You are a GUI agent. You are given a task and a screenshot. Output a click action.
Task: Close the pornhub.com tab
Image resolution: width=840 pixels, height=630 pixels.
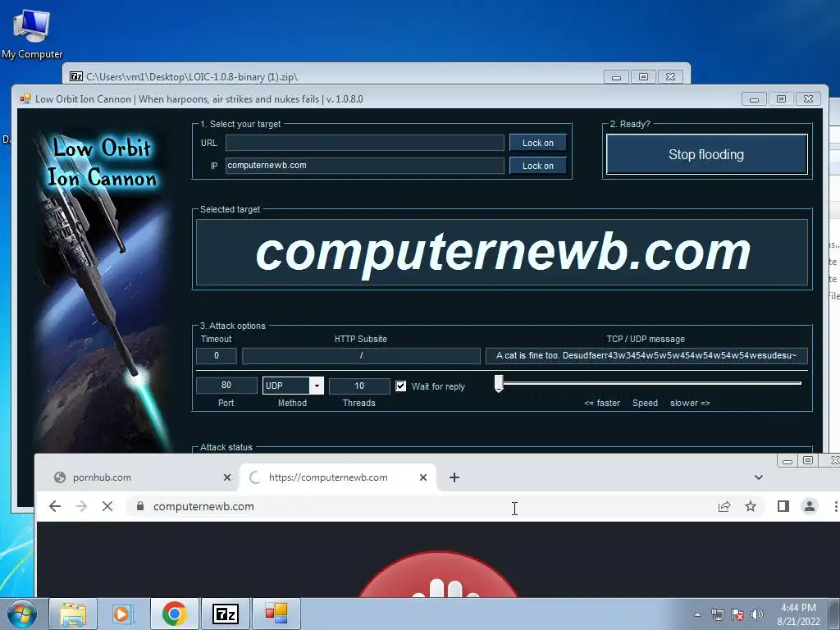point(227,477)
